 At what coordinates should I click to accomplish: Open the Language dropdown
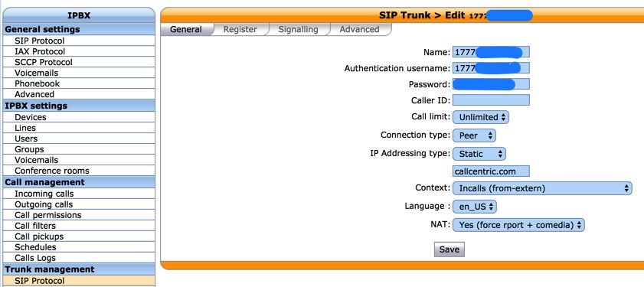coord(474,207)
